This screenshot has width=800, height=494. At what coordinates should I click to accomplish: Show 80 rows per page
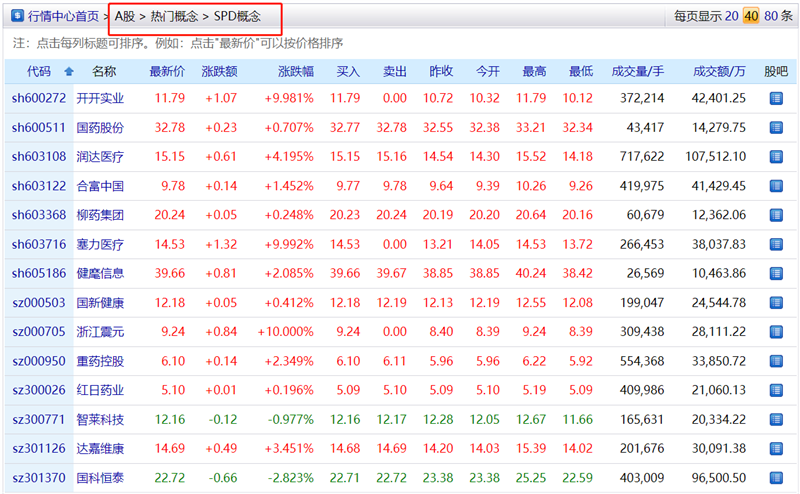point(771,16)
